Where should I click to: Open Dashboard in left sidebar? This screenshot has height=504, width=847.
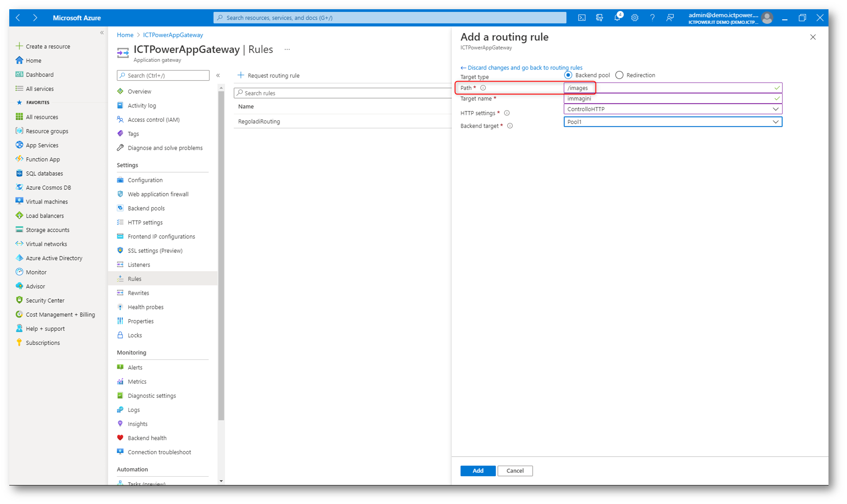[39, 74]
